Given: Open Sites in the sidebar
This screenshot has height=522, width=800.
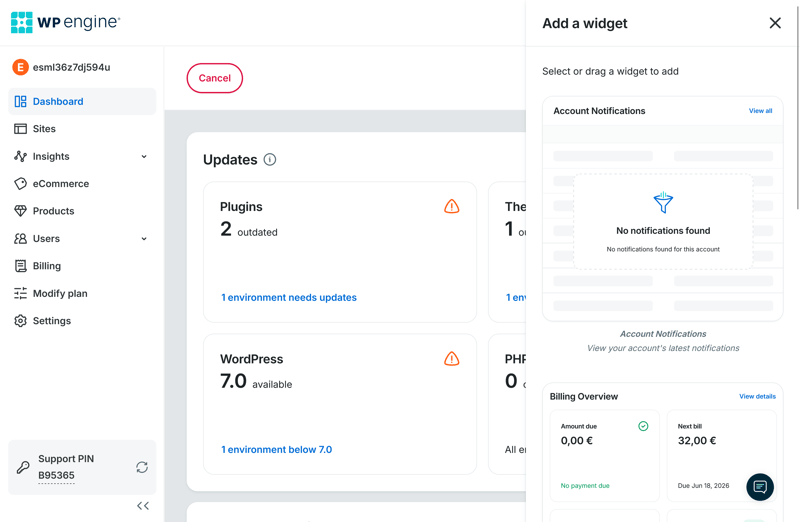Looking at the screenshot, I should tap(82, 129).
